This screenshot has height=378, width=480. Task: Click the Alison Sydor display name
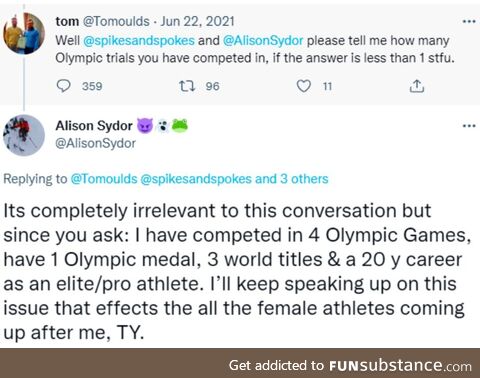94,126
